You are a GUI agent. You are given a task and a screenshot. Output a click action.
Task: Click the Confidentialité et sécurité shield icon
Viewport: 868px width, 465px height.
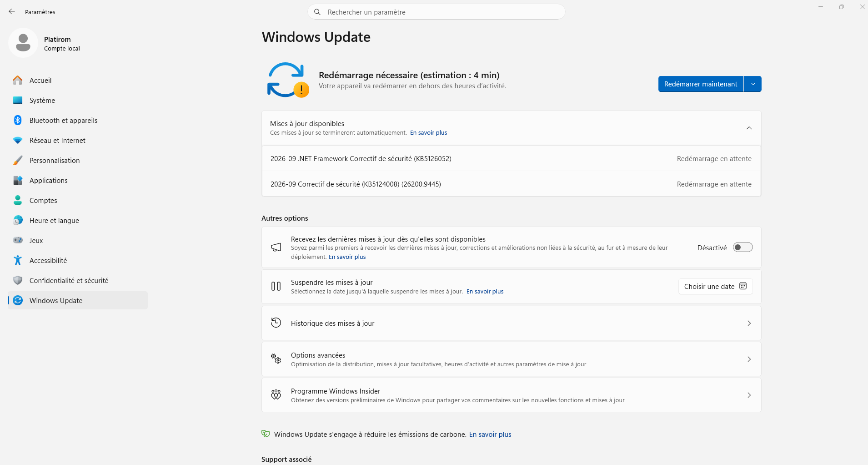[18, 280]
